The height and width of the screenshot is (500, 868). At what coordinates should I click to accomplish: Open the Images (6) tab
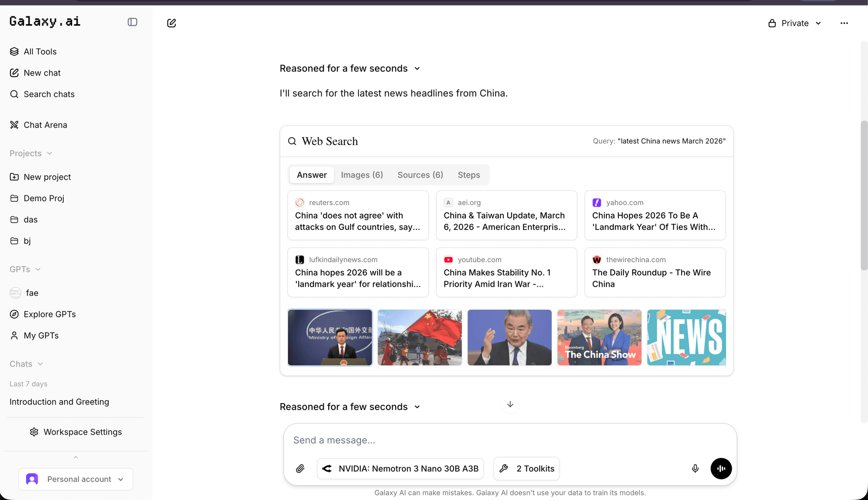[362, 175]
